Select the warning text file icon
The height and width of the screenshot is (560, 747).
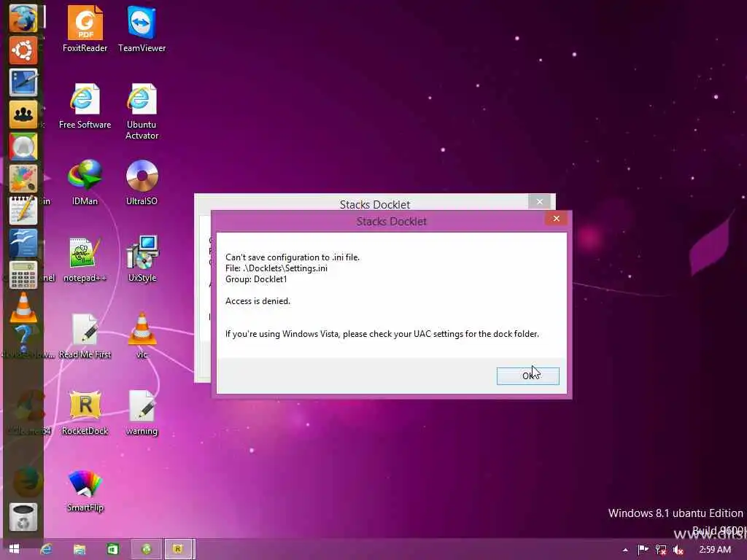[142, 413]
